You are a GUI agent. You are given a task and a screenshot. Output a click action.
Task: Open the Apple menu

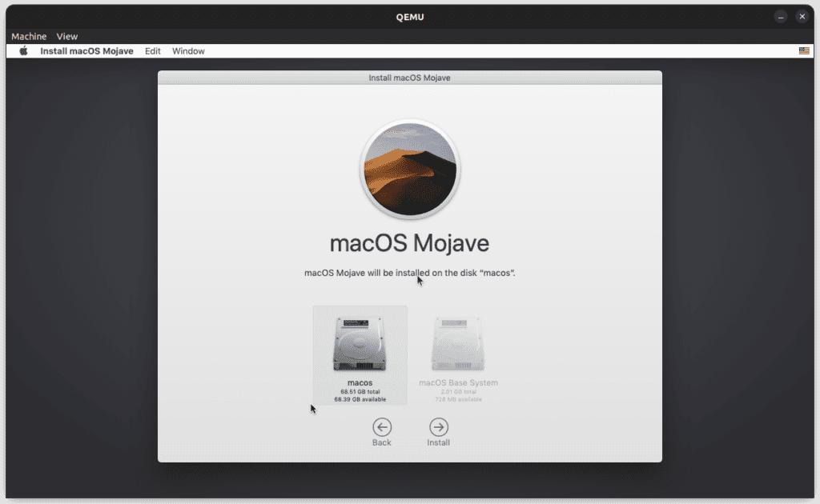pos(23,50)
